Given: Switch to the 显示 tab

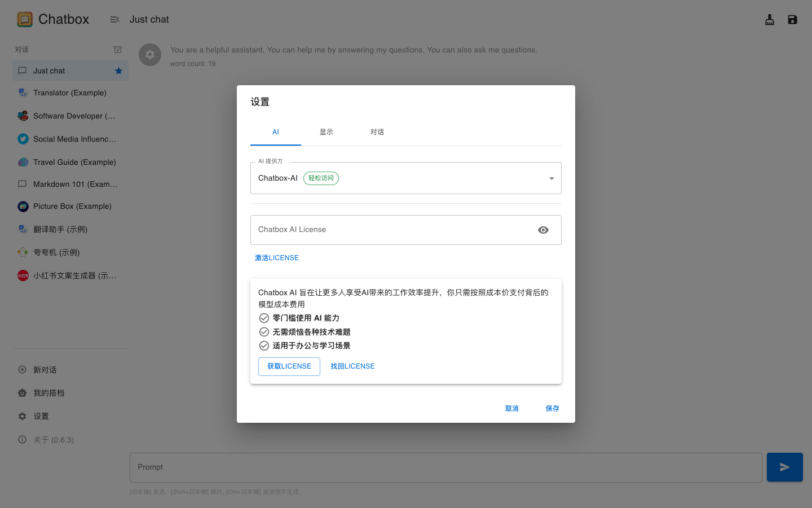Looking at the screenshot, I should (326, 132).
